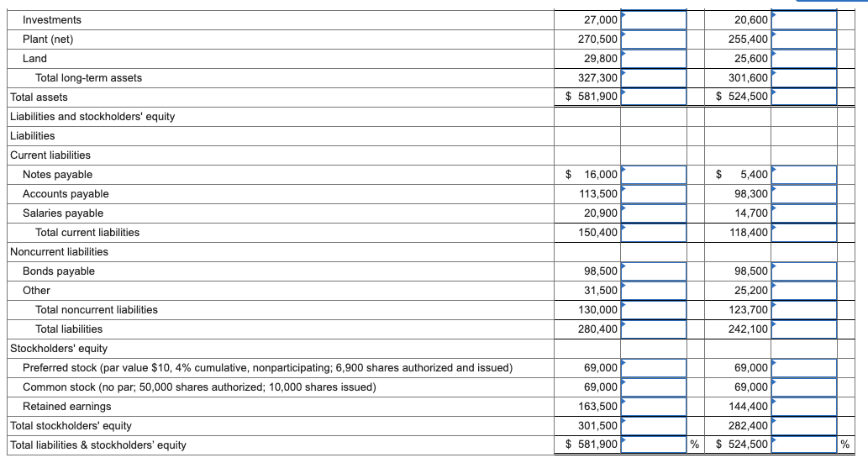Click the Total liabilities input beside 280,400
The height and width of the screenshot is (463, 868).
[x=654, y=329]
